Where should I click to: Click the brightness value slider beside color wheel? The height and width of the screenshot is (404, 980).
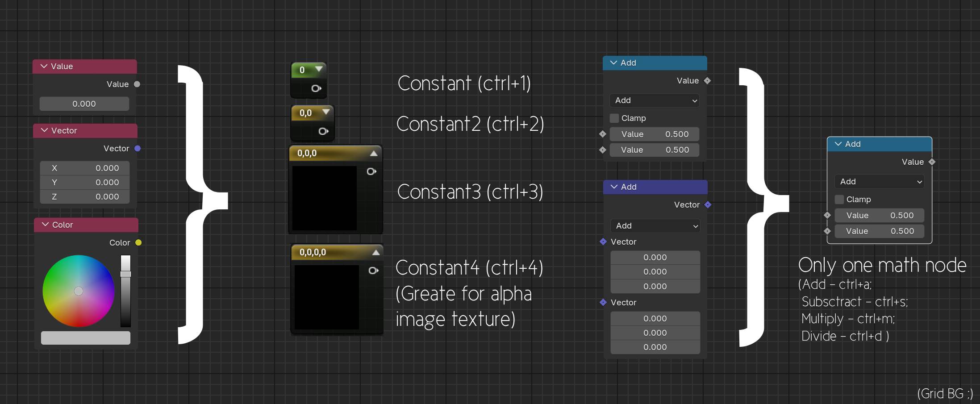tap(125, 291)
